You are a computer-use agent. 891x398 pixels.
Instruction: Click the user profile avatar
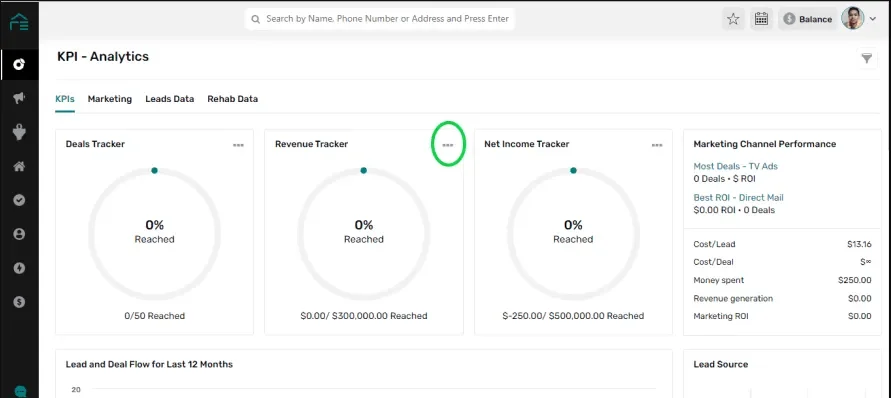pos(852,18)
